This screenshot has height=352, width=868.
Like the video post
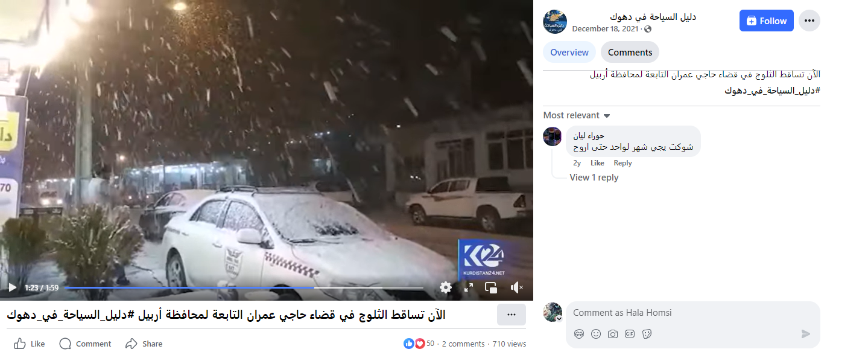30,344
